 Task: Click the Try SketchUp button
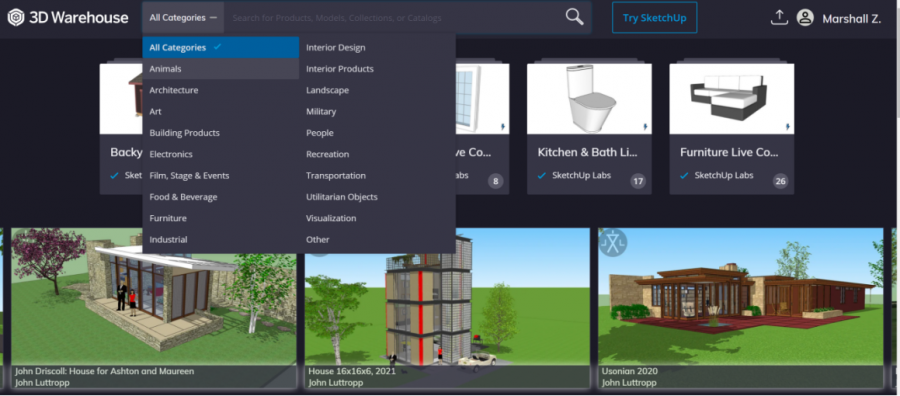[654, 18]
